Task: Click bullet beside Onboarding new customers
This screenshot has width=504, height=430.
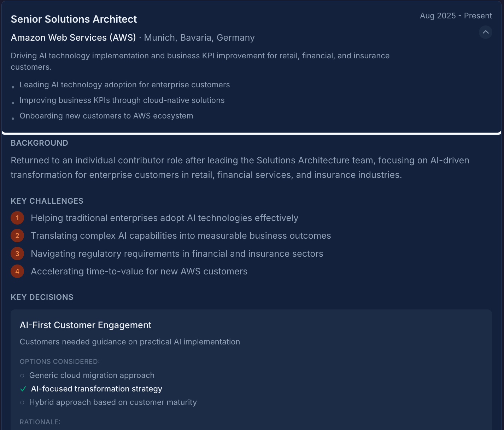Action: click(x=13, y=118)
